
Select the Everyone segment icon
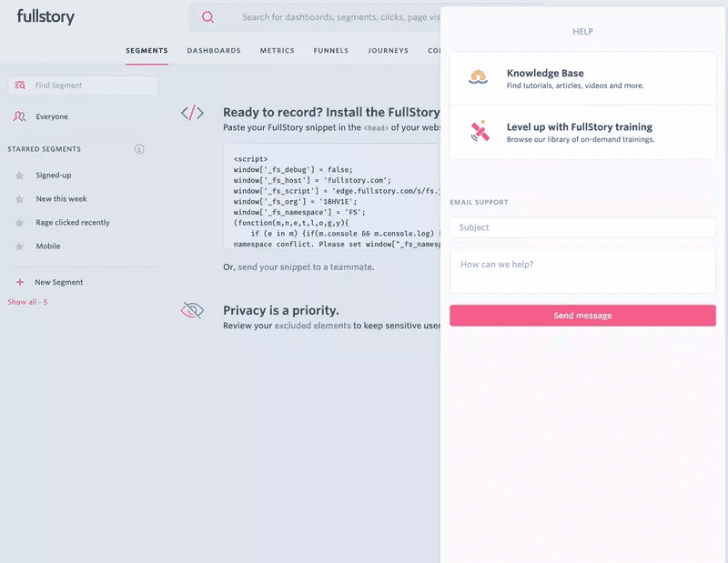19,116
